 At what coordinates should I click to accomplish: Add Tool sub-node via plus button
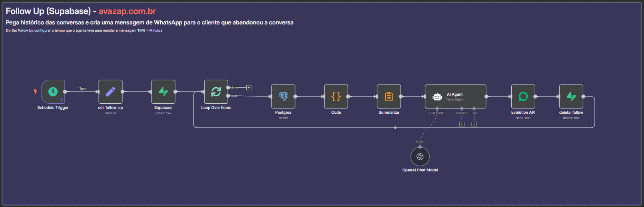point(474,125)
